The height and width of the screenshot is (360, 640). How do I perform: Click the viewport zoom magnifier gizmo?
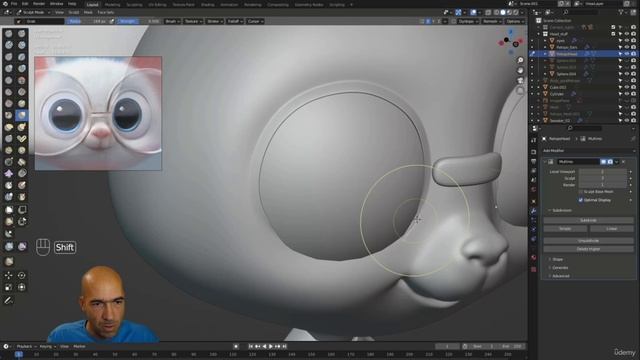(x=520, y=60)
